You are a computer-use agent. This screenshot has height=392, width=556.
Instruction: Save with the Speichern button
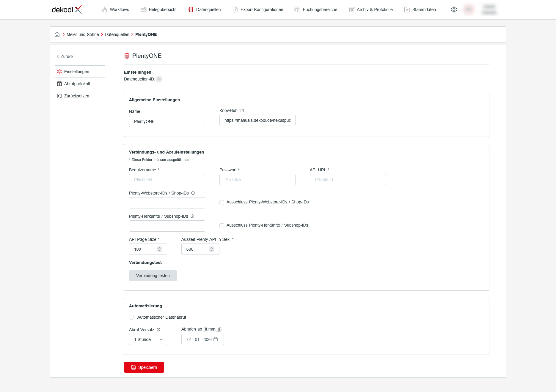[144, 367]
